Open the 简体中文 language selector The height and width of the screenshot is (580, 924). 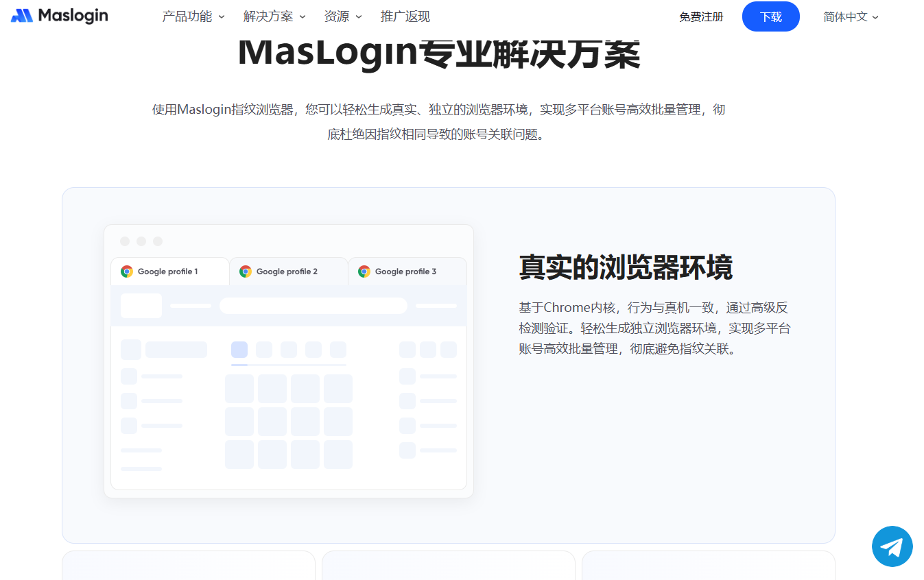pos(850,17)
